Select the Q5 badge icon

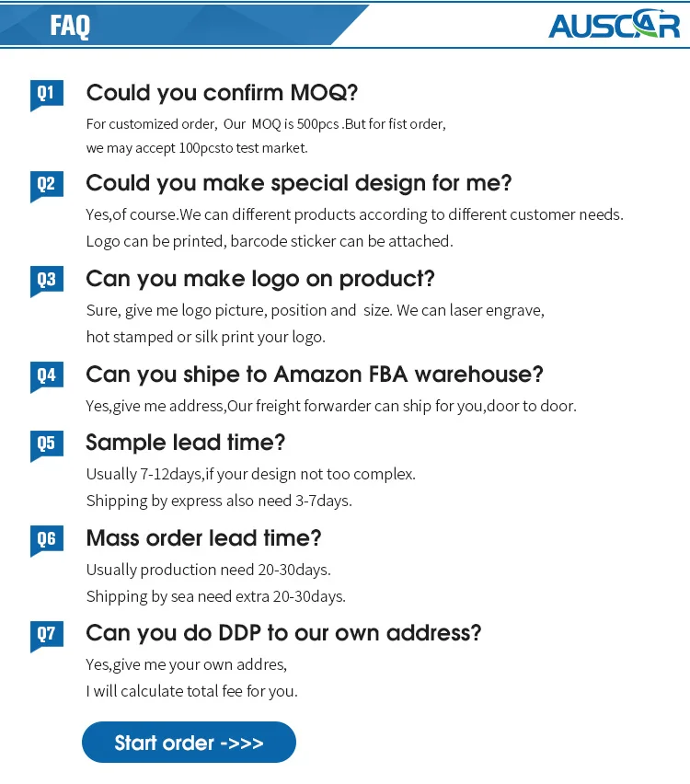[x=46, y=444]
